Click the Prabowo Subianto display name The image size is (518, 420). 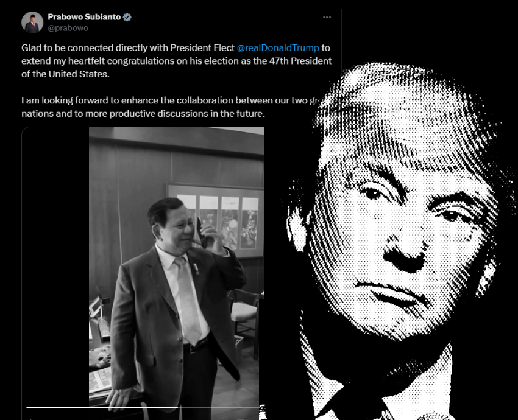tap(84, 17)
